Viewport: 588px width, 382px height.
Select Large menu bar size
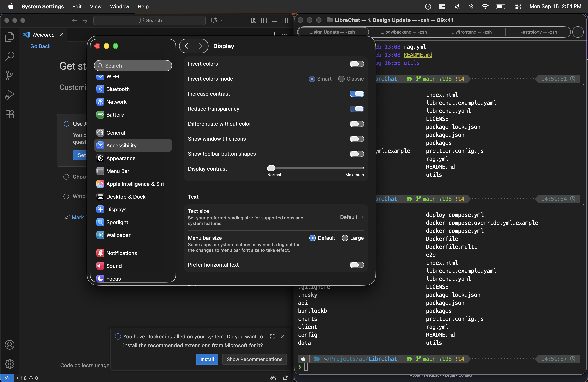(345, 238)
